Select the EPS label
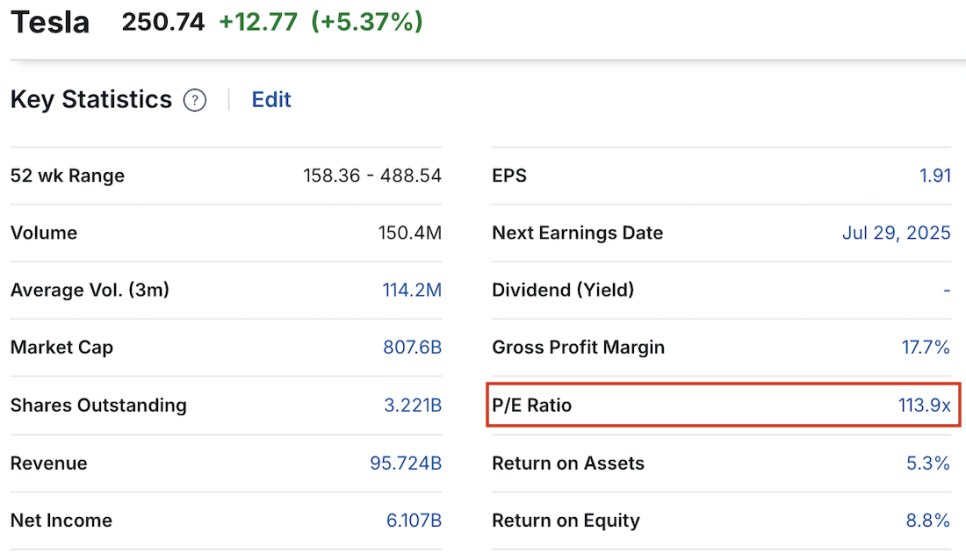Viewport: 966px width, 553px height. 509,176
